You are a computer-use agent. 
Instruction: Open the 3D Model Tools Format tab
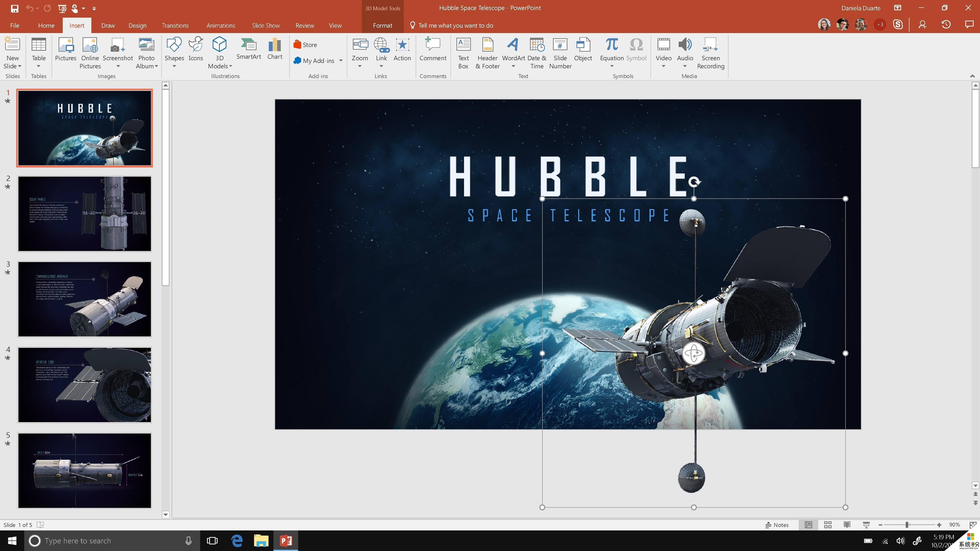pos(382,25)
